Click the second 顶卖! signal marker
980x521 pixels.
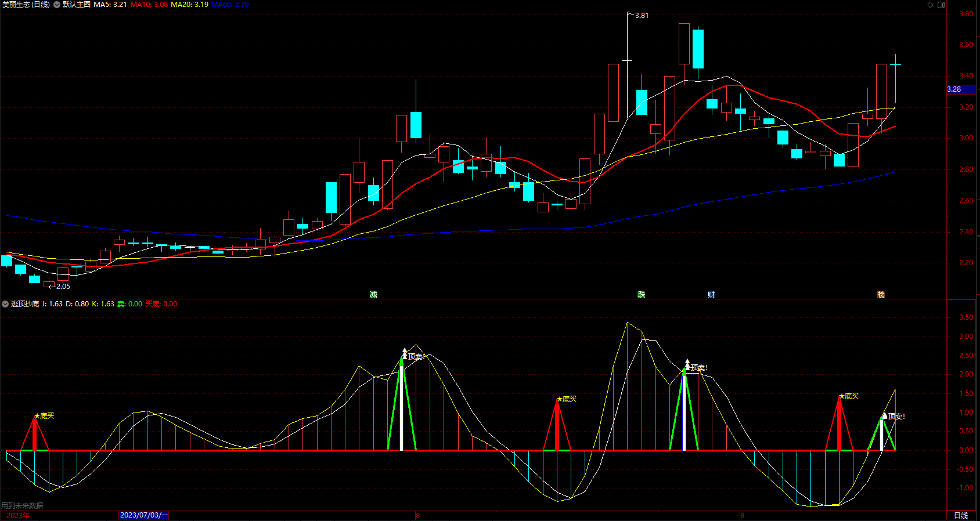coord(697,368)
